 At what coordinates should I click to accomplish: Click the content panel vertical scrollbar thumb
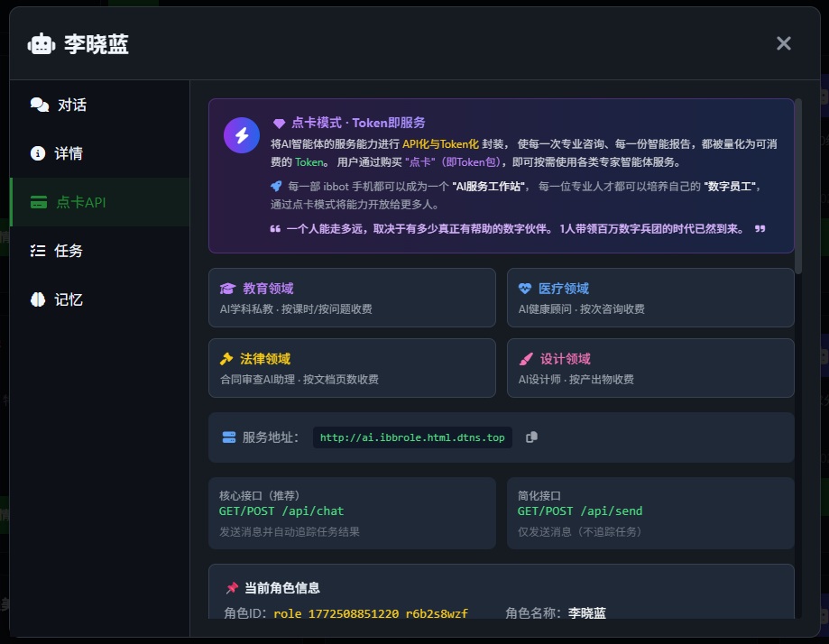point(798,186)
